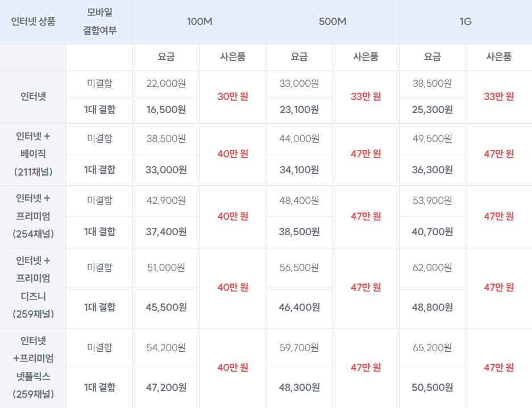Click the 50,500원 price in 1G column
The width and height of the screenshot is (532, 408).
(432, 388)
